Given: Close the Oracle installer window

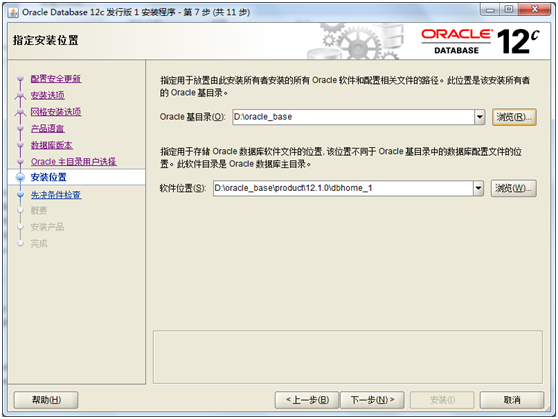Looking at the screenshot, I should click(535, 10).
